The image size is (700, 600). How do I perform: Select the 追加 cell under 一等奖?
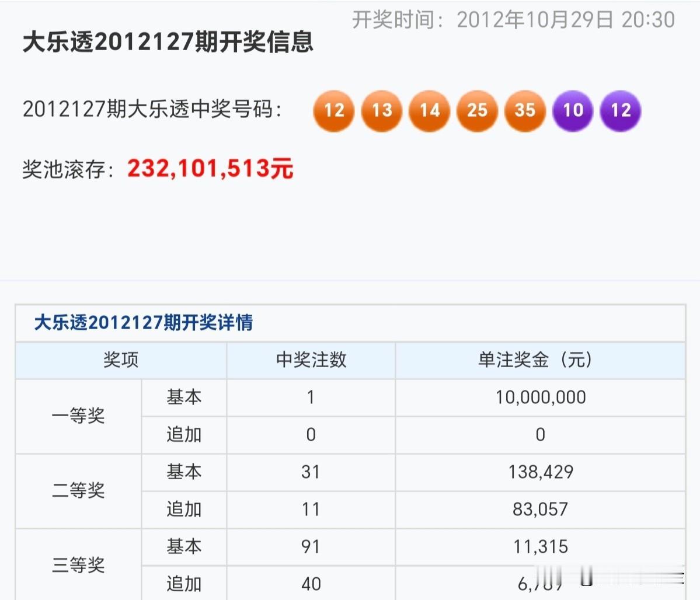pos(183,435)
